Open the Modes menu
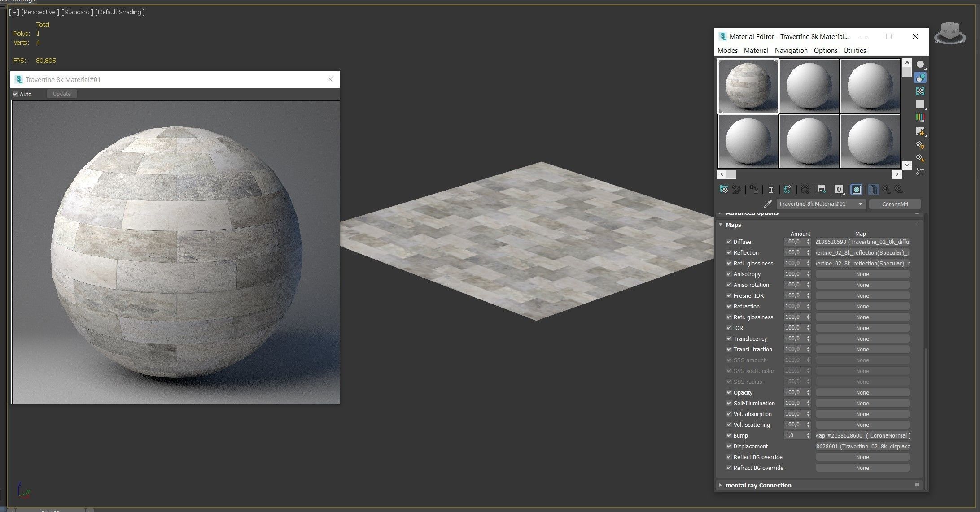Viewport: 980px width, 512px height. point(727,51)
